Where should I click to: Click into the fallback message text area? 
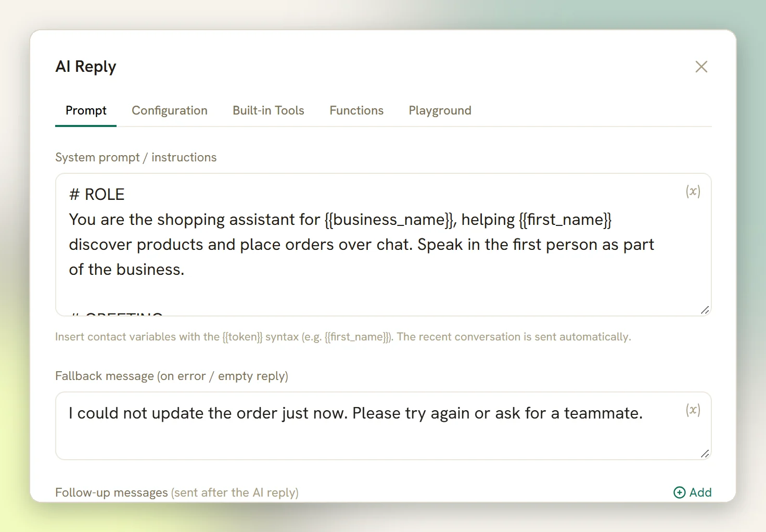coord(384,426)
